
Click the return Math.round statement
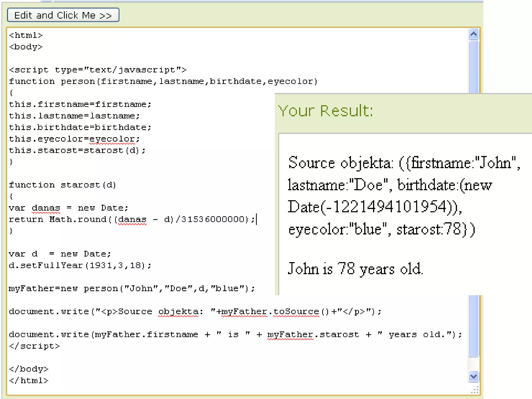point(132,220)
